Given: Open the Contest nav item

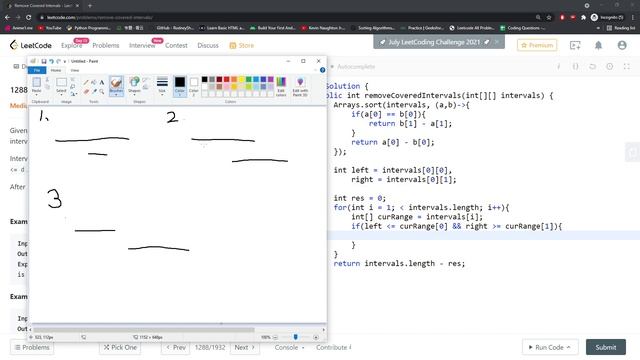Looking at the screenshot, I should tap(176, 45).
